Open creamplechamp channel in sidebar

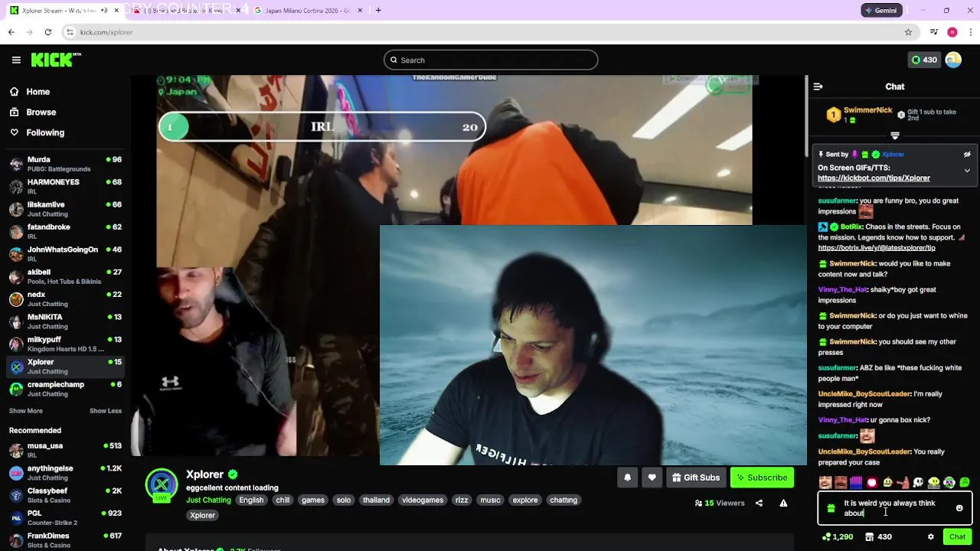tap(65, 389)
